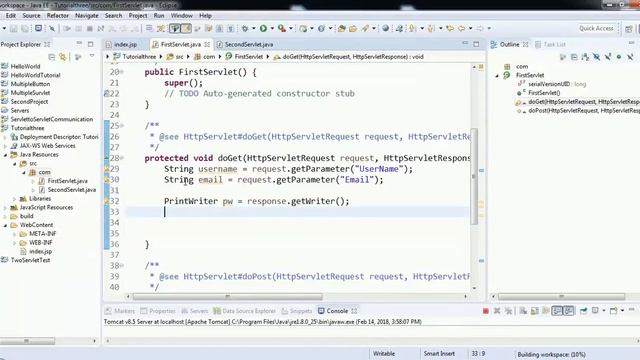Viewport: 640px width, 360px height.
Task: Click the Open Type folder icon in toolbar
Action: tap(342, 28)
